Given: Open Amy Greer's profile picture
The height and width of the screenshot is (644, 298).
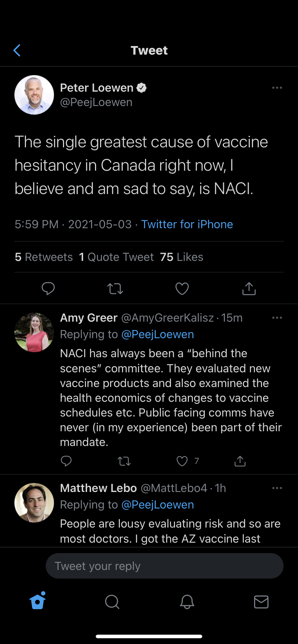Looking at the screenshot, I should (x=34, y=332).
